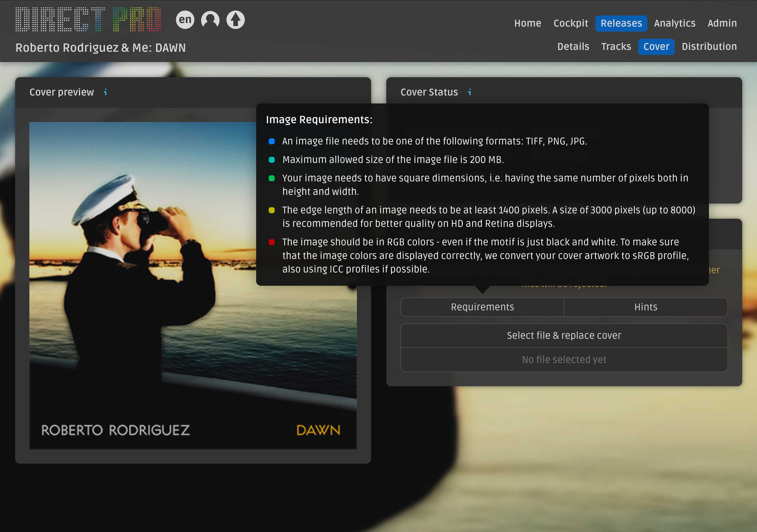757x532 pixels.
Task: Click the 'Image Requirements:' tooltip heading
Action: pyautogui.click(x=319, y=120)
